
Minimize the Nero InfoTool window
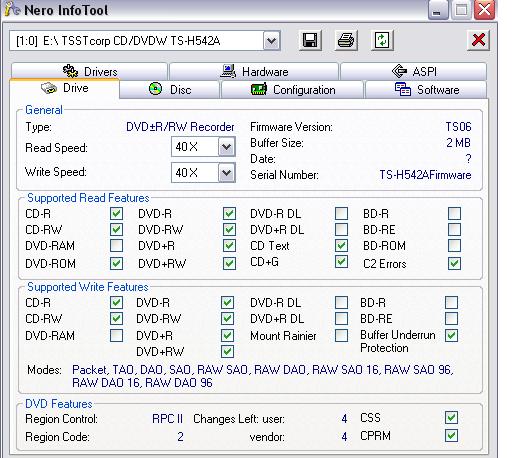tap(437, 10)
